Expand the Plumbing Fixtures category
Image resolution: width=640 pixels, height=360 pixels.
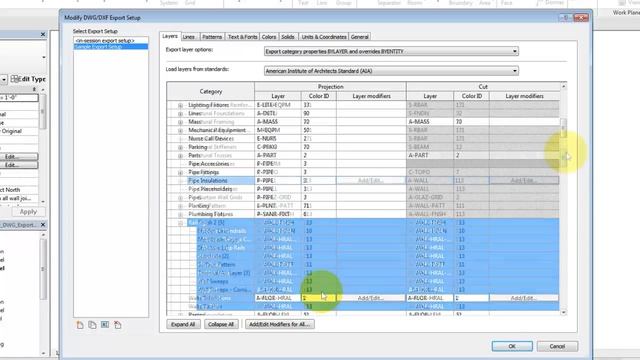(180, 214)
